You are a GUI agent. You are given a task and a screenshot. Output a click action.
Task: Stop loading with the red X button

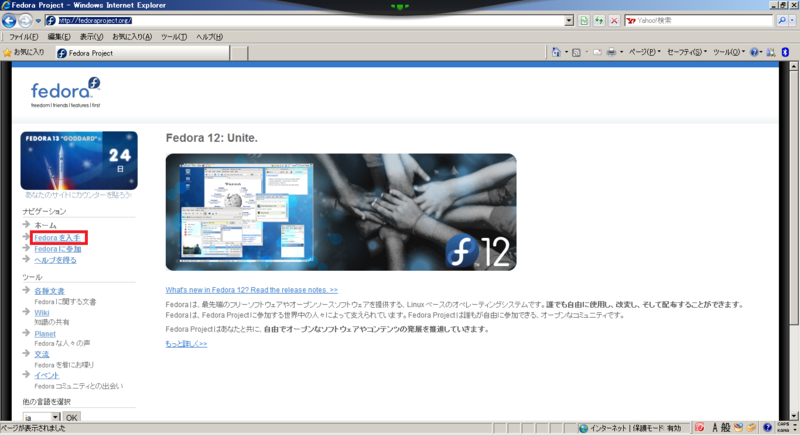coord(614,20)
